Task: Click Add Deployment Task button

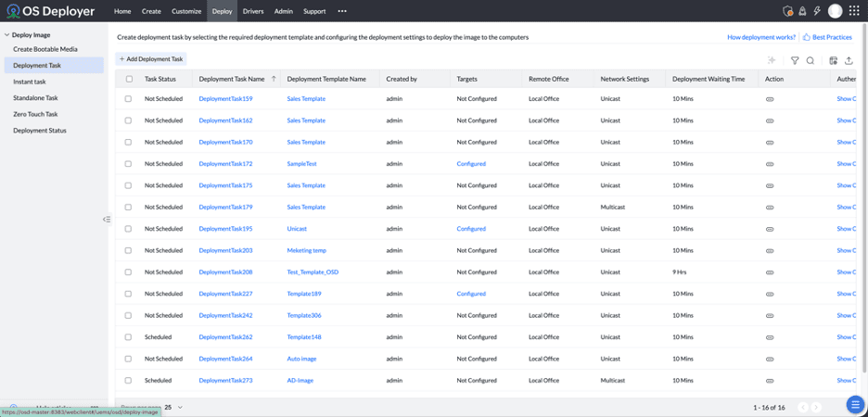Action: click(150, 58)
